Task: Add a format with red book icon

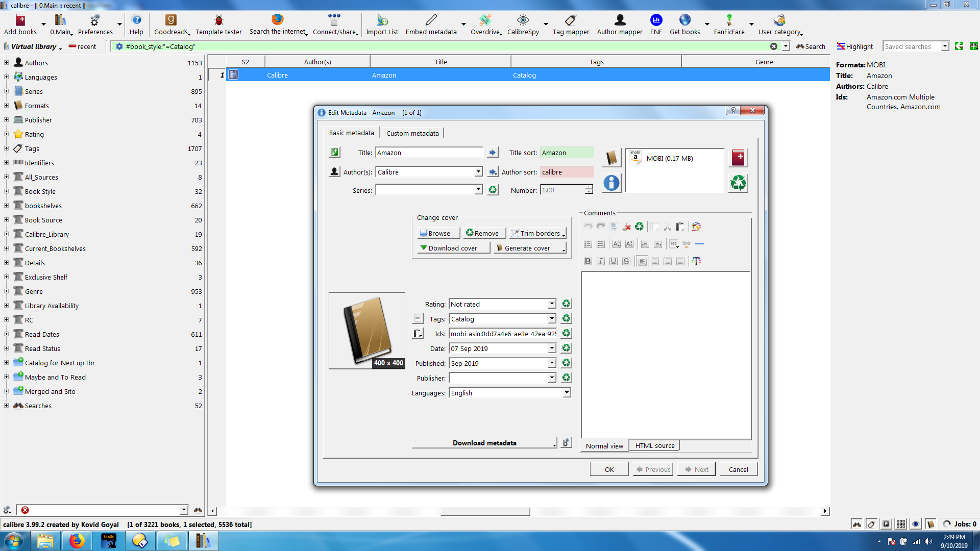Action: 738,158
